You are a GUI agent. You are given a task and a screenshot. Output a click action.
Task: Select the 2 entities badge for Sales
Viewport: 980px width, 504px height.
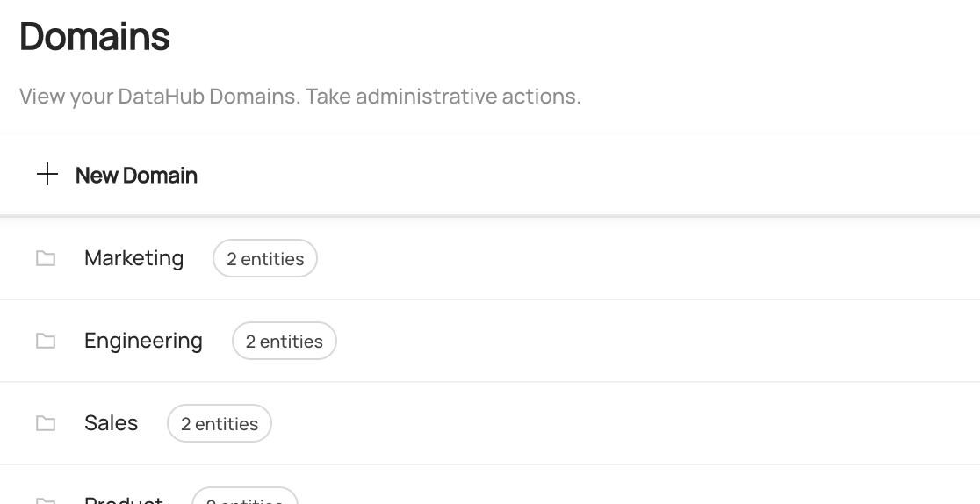point(220,424)
